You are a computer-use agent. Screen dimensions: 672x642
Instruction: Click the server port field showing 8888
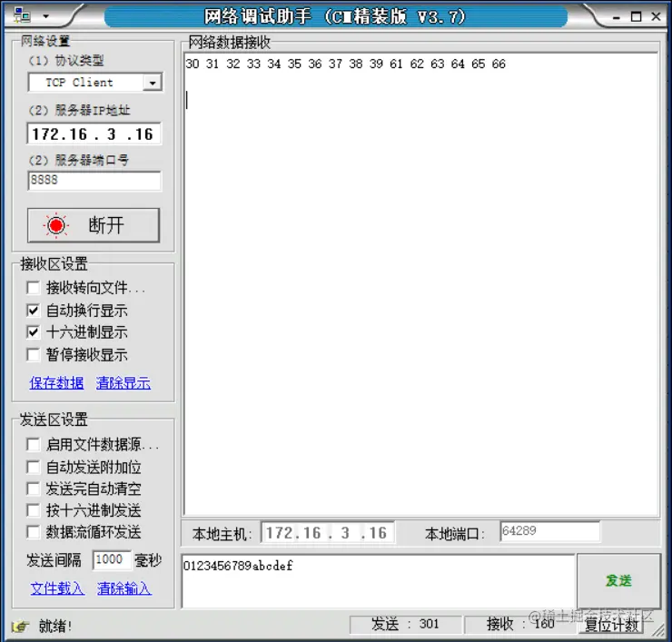pos(94,181)
